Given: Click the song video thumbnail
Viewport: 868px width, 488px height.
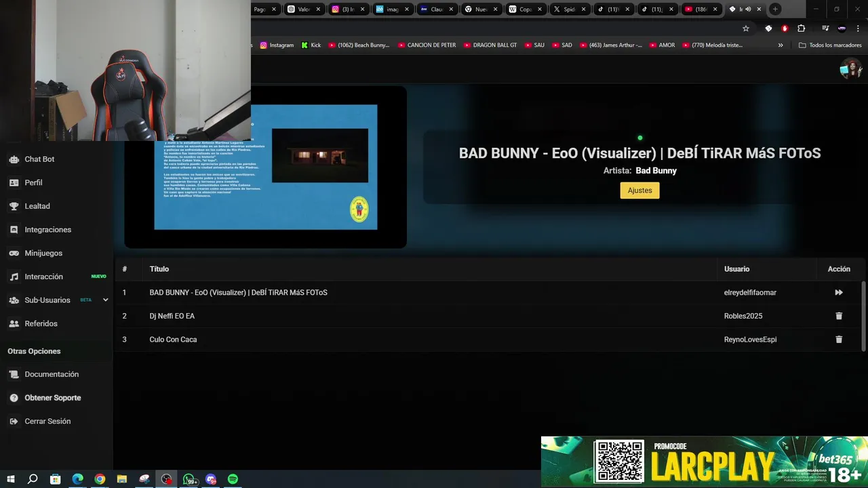Looking at the screenshot, I should 265,167.
